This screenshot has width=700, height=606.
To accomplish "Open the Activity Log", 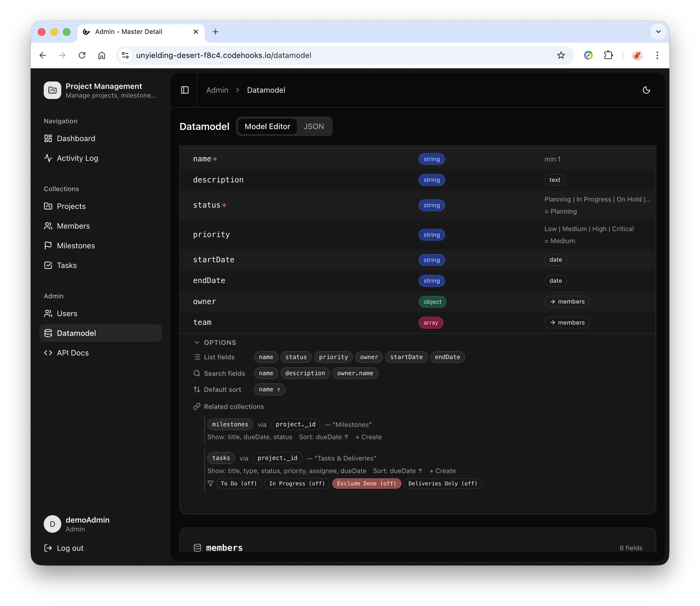I will [x=77, y=158].
